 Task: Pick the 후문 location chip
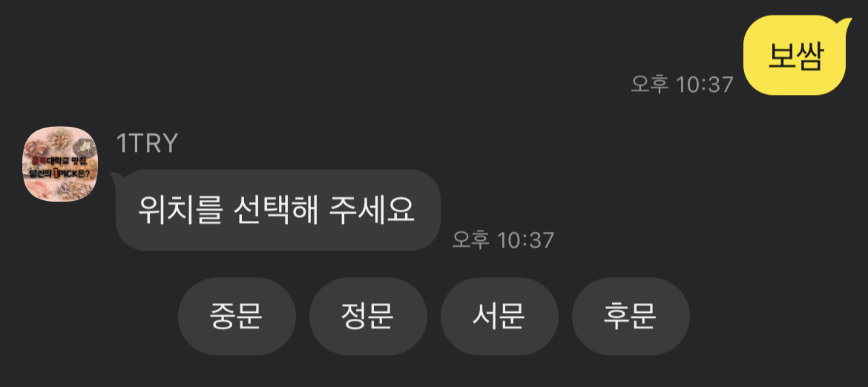[x=631, y=317]
